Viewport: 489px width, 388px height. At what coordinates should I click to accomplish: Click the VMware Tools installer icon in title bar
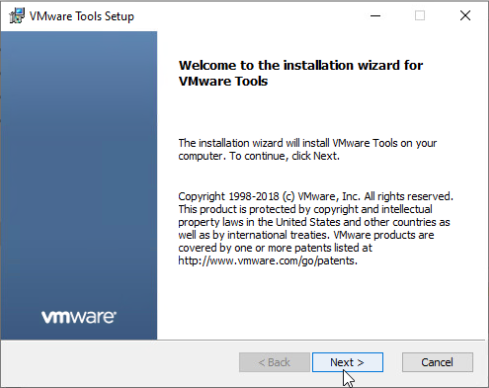click(x=17, y=16)
